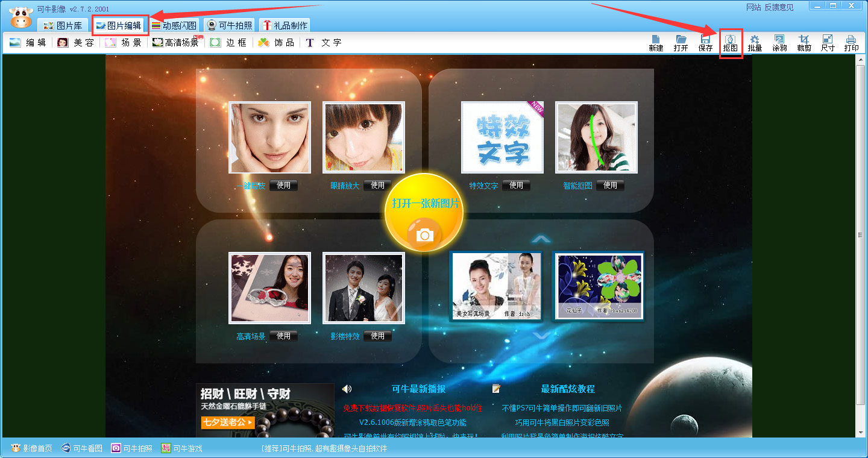Click the 打印 print icon
Image resolution: width=868 pixels, height=458 pixels.
point(851,43)
